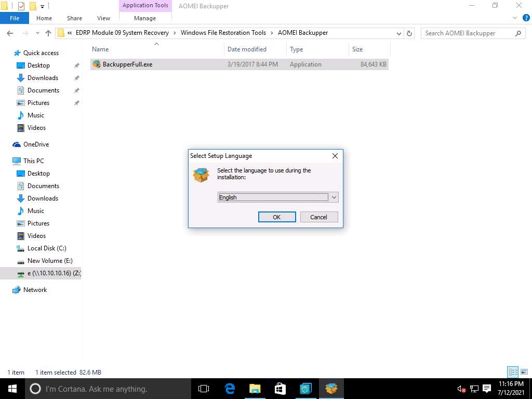
Task: Switch to the Home ribbon tab
Action: pyautogui.click(x=44, y=18)
